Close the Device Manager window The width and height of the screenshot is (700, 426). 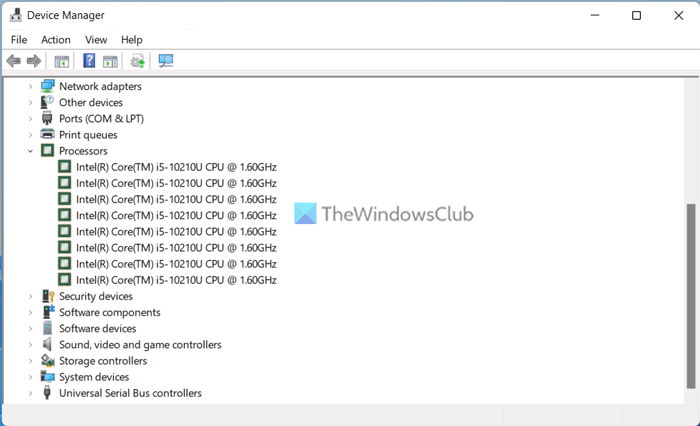point(679,15)
